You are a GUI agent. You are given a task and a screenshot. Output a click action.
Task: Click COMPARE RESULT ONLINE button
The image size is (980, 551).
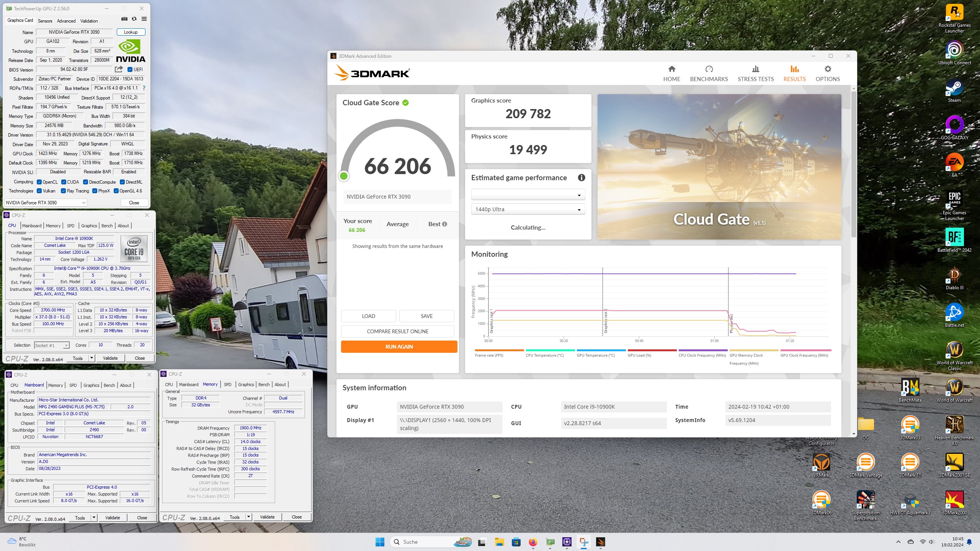397,331
